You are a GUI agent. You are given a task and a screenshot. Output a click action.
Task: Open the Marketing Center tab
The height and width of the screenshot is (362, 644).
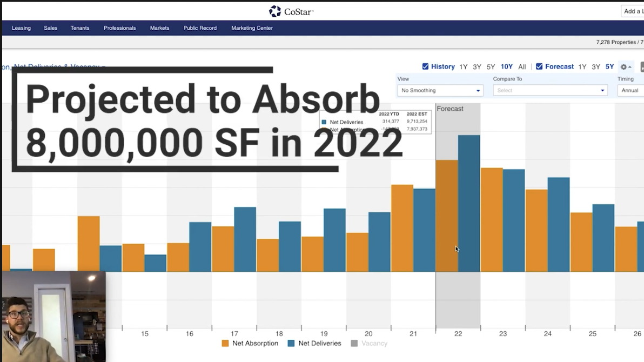[252, 28]
